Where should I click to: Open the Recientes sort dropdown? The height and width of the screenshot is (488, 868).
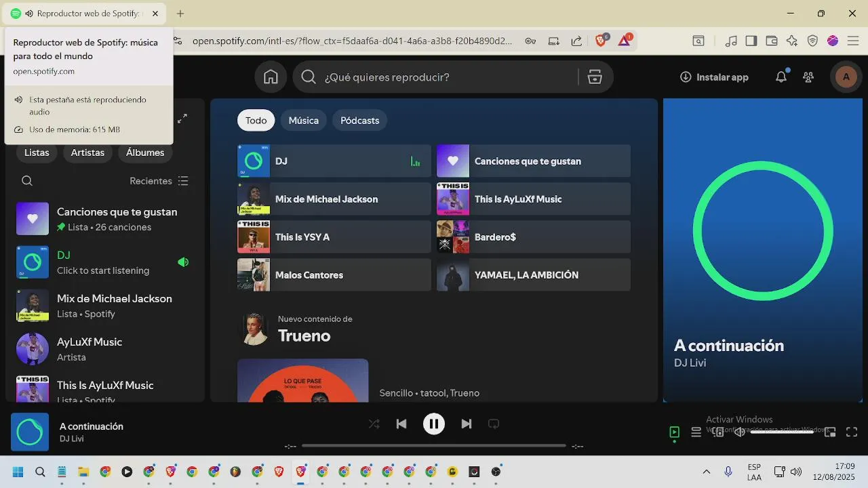coord(159,181)
